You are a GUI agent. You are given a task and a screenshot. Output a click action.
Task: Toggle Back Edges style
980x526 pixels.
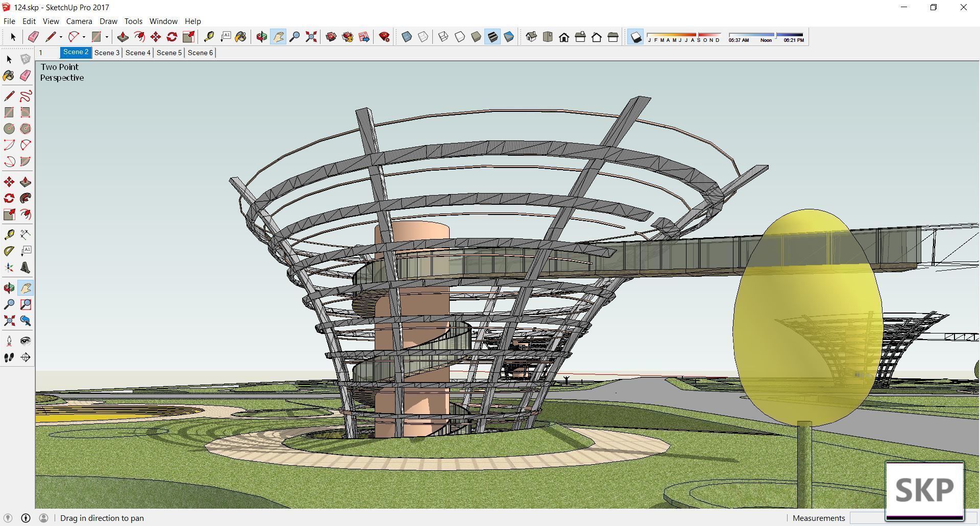[423, 37]
